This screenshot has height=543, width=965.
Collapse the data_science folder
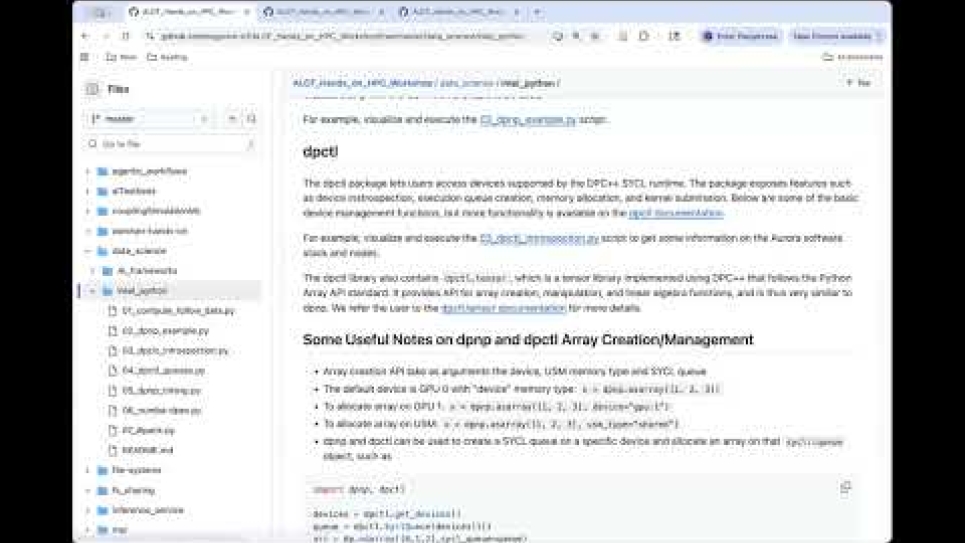tap(88, 251)
